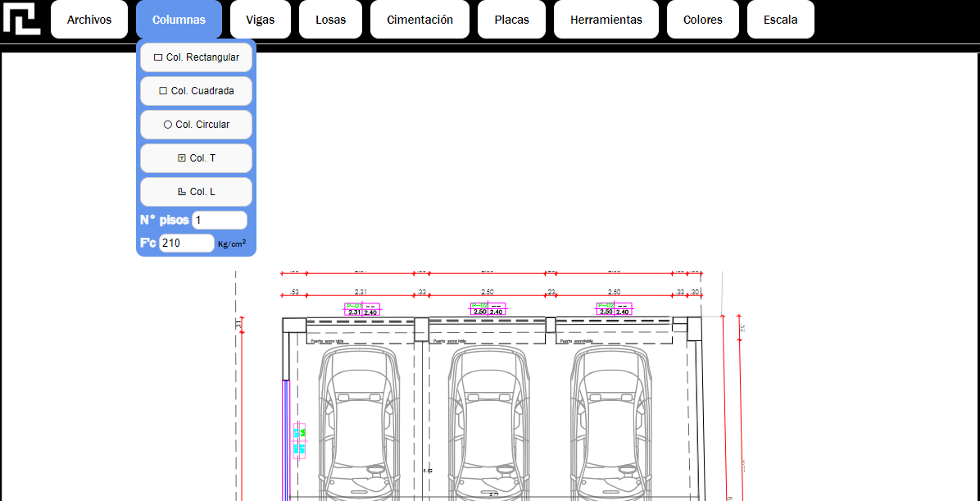This screenshot has width=980, height=501.
Task: Click the .53 dimension text
Action: pyautogui.click(x=295, y=292)
